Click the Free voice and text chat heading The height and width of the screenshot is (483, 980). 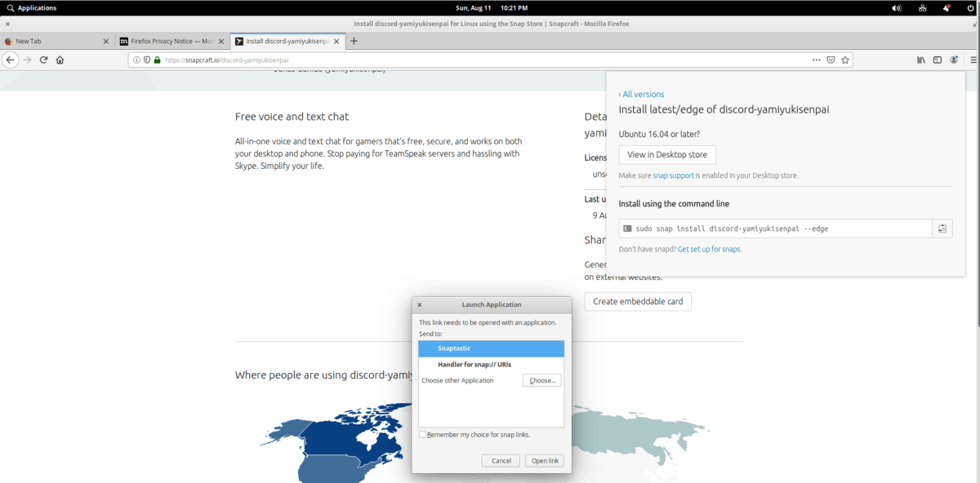coord(292,117)
